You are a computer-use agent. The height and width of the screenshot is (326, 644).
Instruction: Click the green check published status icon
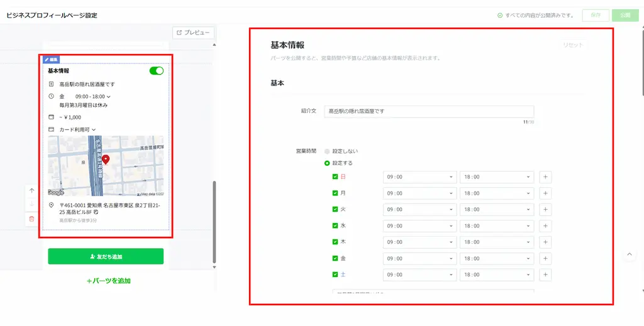pyautogui.click(x=500, y=16)
